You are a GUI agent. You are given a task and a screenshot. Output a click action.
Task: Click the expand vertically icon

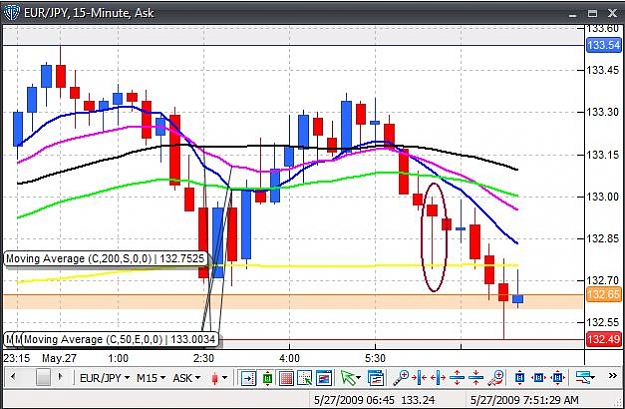(x=457, y=377)
